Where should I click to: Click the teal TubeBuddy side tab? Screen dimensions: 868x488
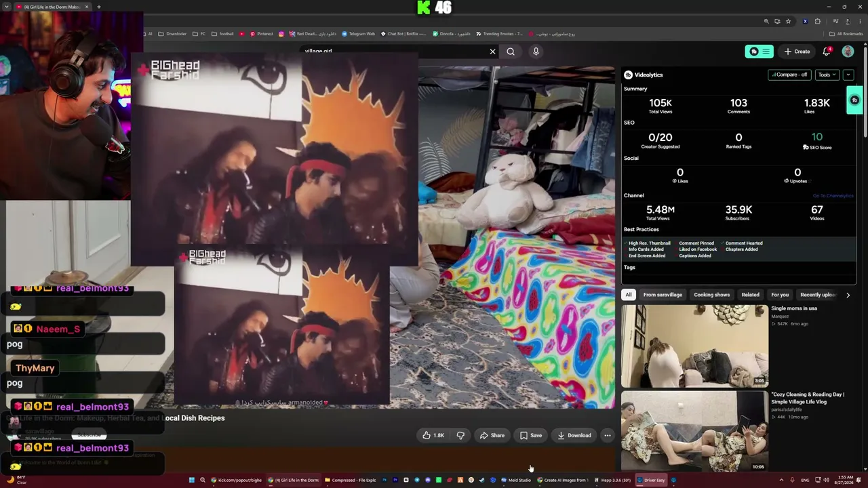[x=854, y=100]
